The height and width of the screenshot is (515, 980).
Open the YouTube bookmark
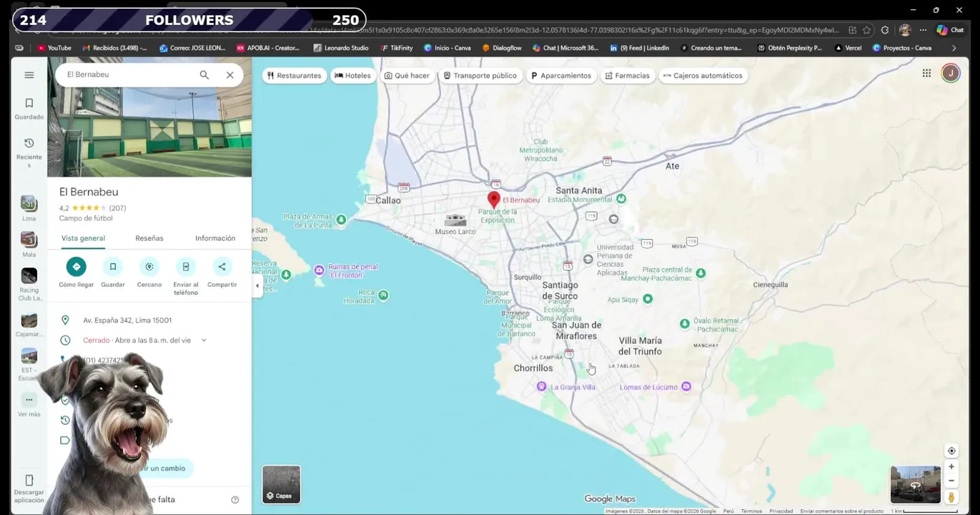54,48
